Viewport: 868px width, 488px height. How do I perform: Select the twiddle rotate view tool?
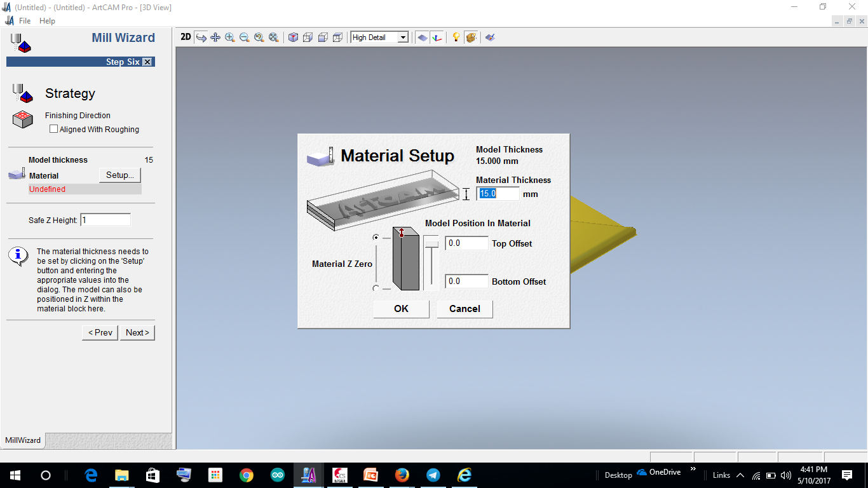201,37
